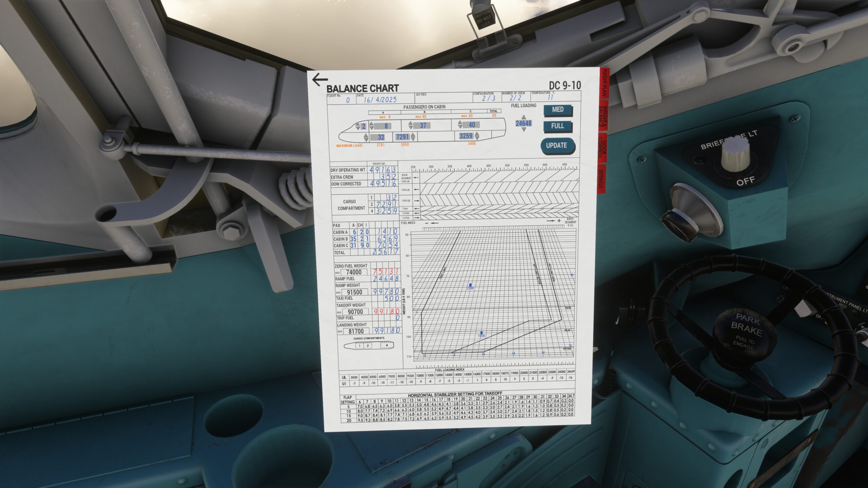Open the Flight Plan red tab
The height and width of the screenshot is (488, 868).
[x=604, y=83]
